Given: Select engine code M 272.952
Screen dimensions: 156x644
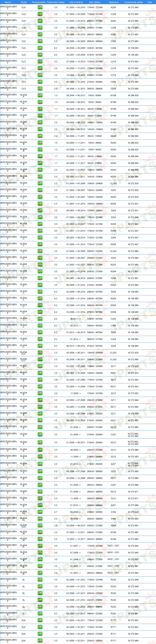Looking at the screenshot, I should [133, 393].
